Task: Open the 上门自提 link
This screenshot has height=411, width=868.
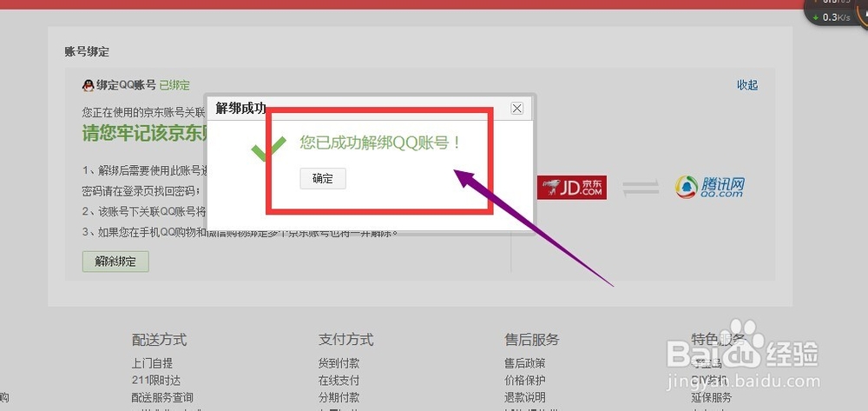Action: coord(152,363)
